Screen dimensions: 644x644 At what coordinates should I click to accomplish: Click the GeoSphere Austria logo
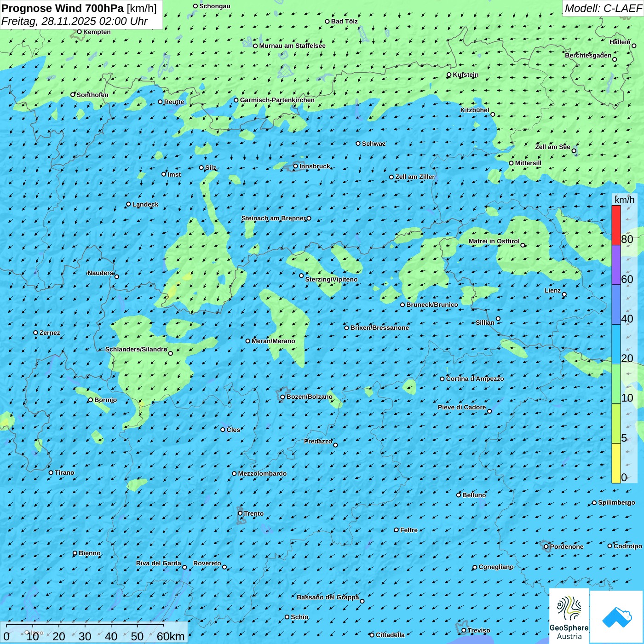569,616
